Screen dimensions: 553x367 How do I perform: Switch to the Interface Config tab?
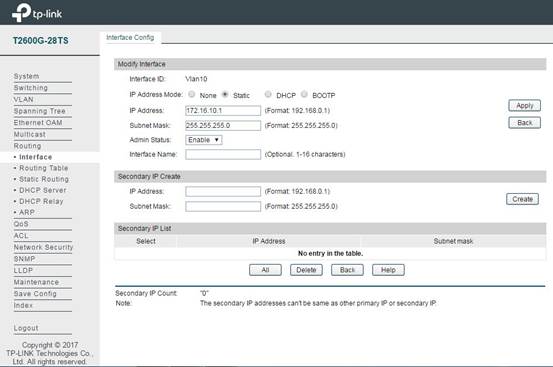click(x=130, y=37)
